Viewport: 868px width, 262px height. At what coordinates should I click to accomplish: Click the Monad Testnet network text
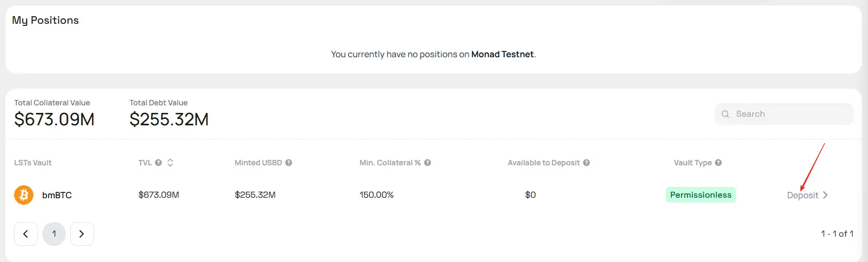click(503, 54)
